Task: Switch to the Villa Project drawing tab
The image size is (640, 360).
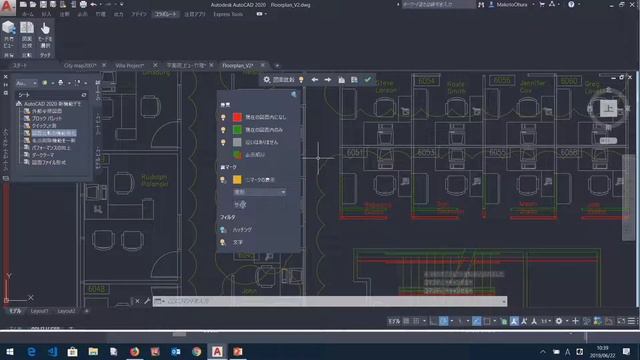Action: point(130,65)
